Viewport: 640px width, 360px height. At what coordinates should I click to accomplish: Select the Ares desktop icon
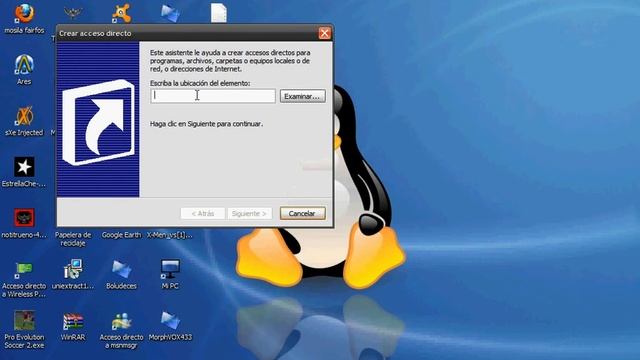pos(24,64)
